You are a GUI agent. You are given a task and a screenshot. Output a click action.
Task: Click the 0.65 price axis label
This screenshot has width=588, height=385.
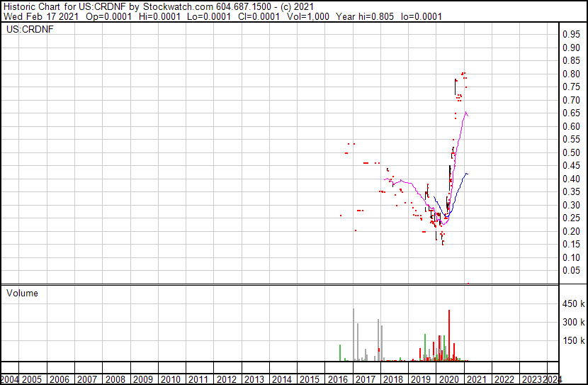[x=571, y=113]
